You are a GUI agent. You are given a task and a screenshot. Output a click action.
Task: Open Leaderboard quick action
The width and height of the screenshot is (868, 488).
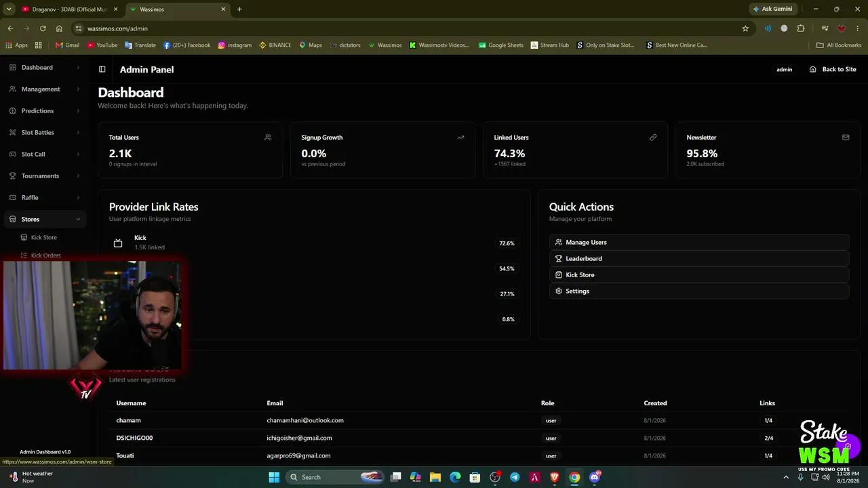[x=699, y=258]
